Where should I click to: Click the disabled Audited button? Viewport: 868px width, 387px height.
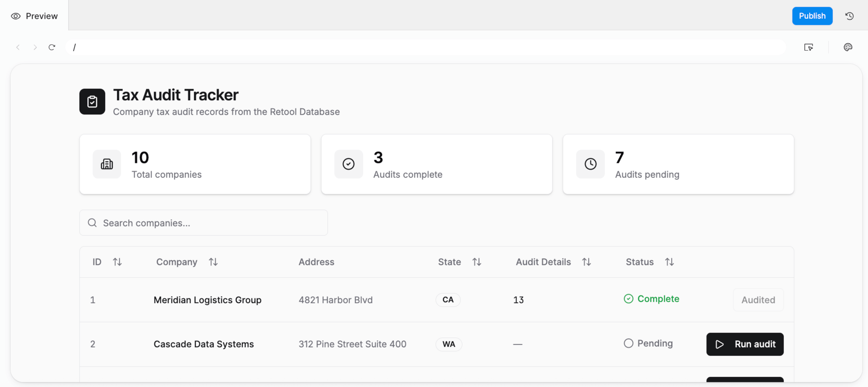[x=758, y=300]
